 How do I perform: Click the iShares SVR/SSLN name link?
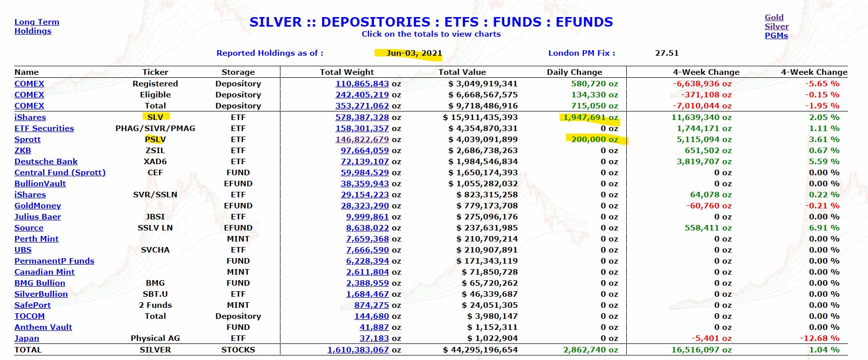[30, 194]
